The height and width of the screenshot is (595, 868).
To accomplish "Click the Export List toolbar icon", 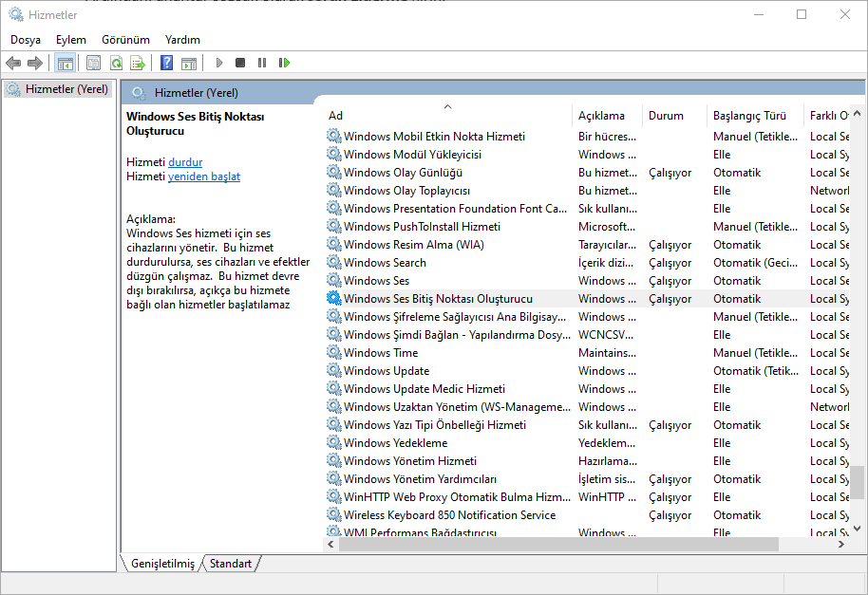I will [138, 63].
